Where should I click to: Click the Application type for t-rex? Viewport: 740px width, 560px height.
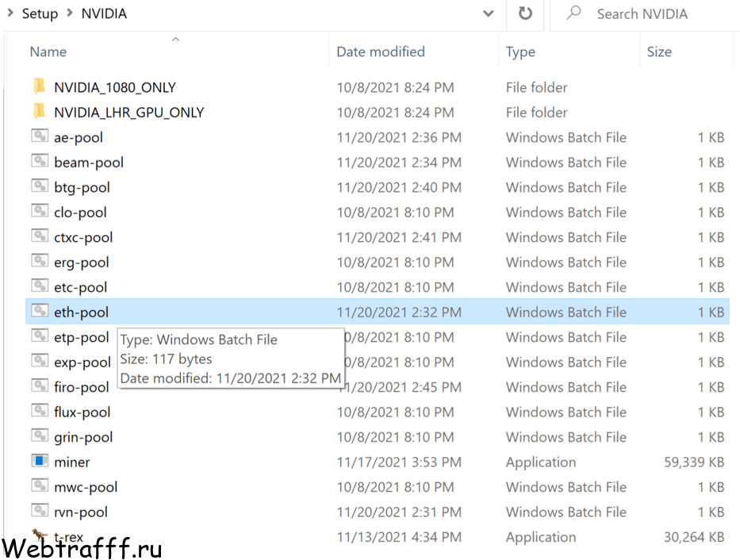point(541,537)
